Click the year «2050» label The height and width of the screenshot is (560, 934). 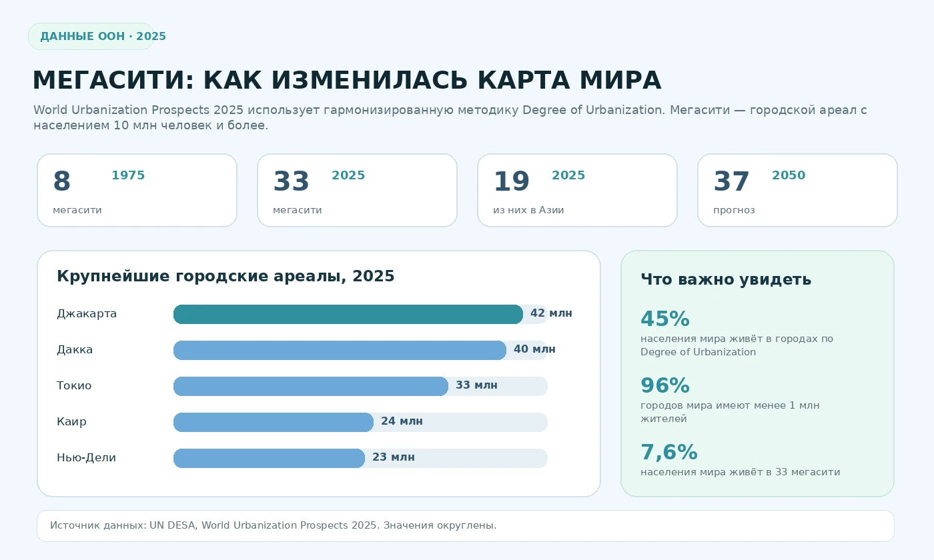[789, 175]
